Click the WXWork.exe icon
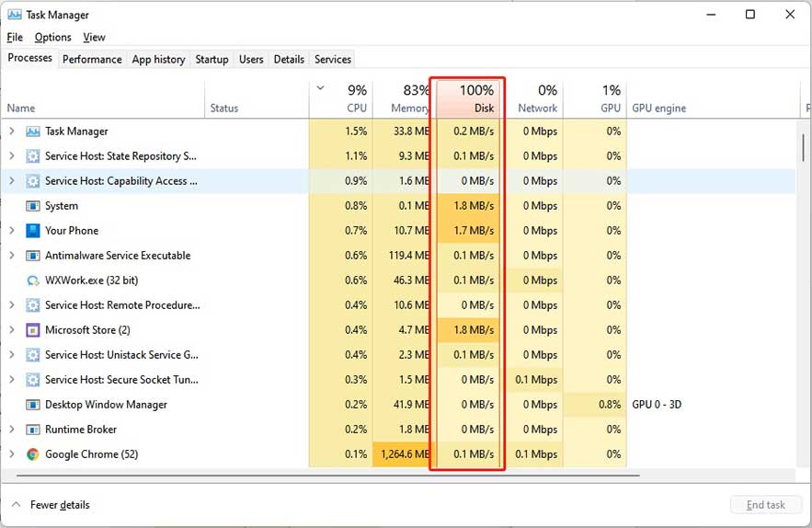 32,281
